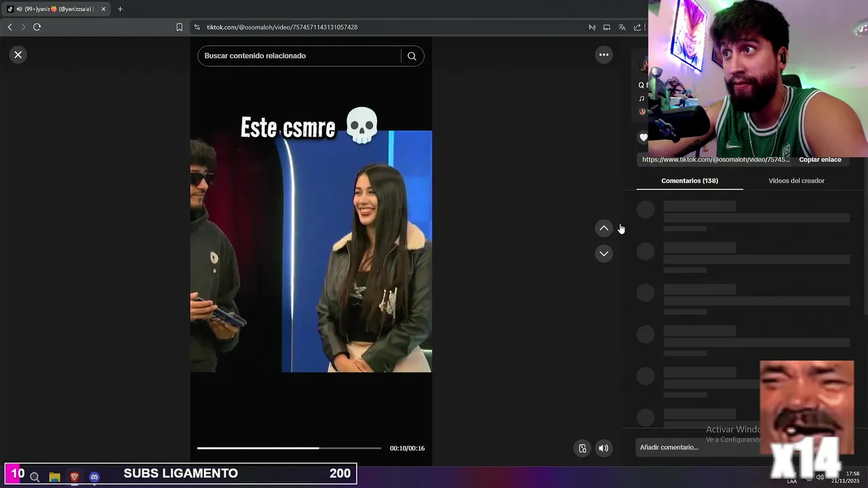Open Videos del creador tab
Image resolution: width=868 pixels, height=488 pixels.
coord(796,181)
